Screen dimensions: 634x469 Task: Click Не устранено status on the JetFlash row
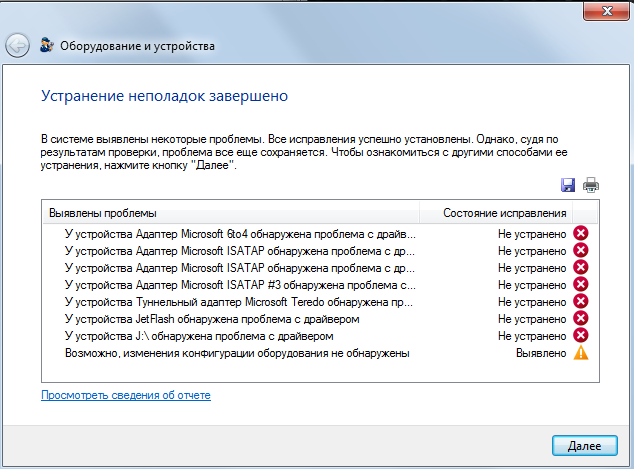(x=532, y=319)
